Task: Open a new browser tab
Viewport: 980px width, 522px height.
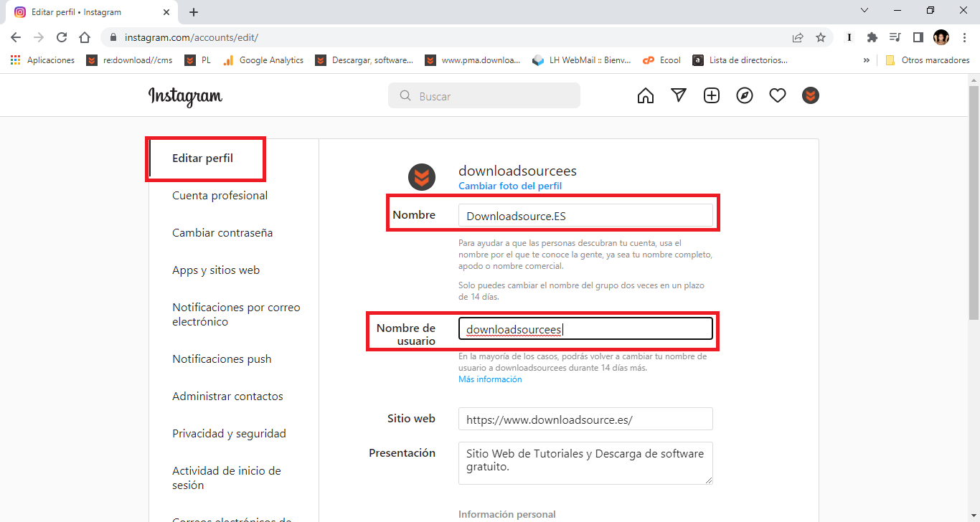Action: pos(194,12)
